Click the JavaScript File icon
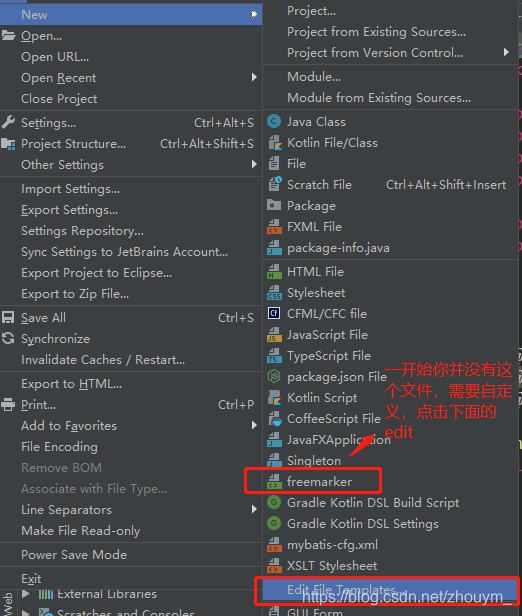 point(274,335)
